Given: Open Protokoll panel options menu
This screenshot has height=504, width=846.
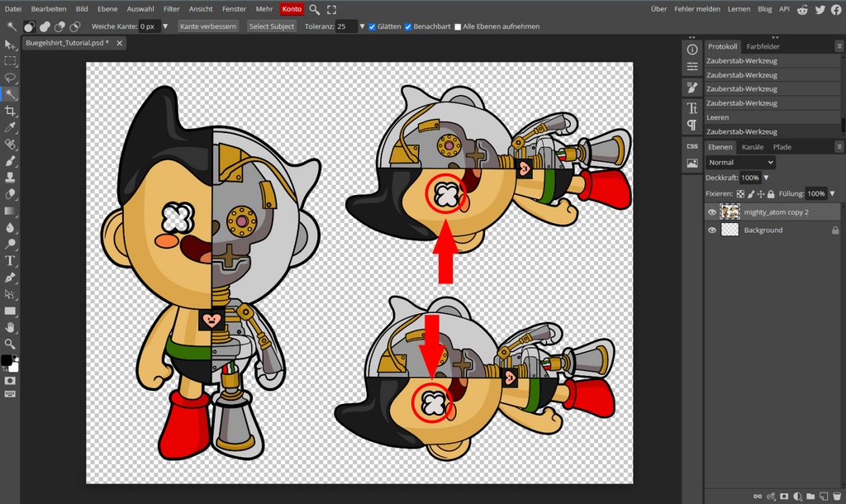Looking at the screenshot, I should tap(839, 46).
